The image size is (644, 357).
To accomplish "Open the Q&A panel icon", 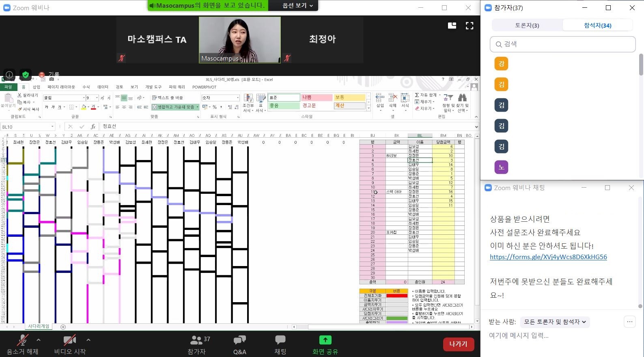I will [239, 340].
